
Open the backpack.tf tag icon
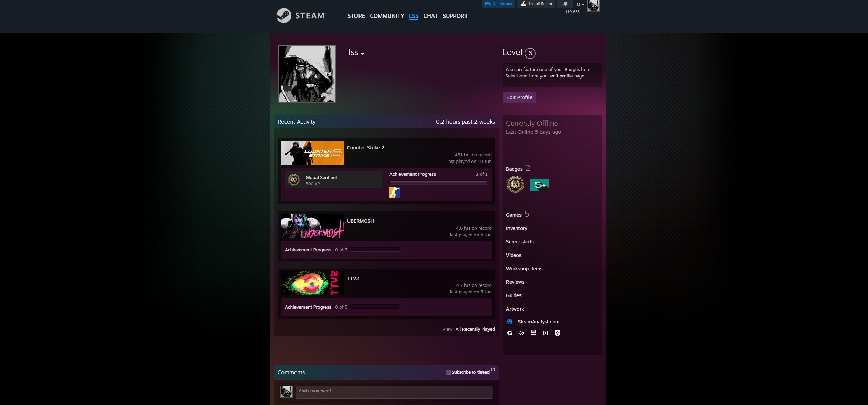click(510, 333)
